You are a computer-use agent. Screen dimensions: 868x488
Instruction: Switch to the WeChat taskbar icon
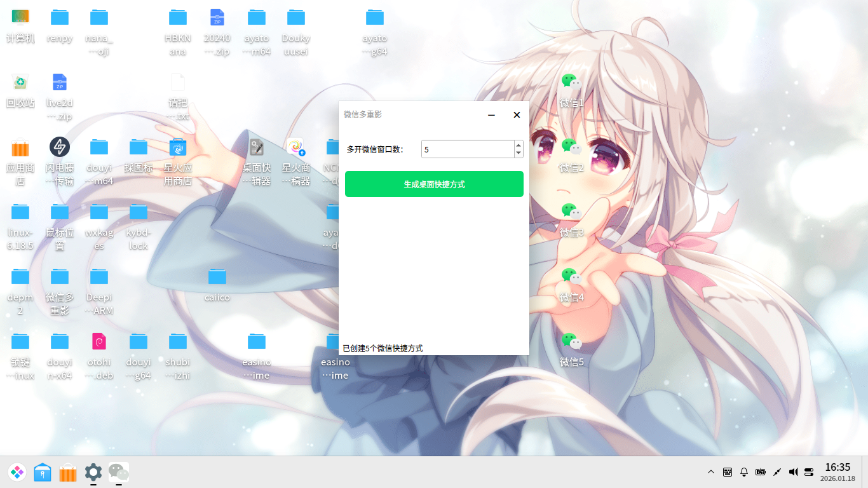click(119, 472)
